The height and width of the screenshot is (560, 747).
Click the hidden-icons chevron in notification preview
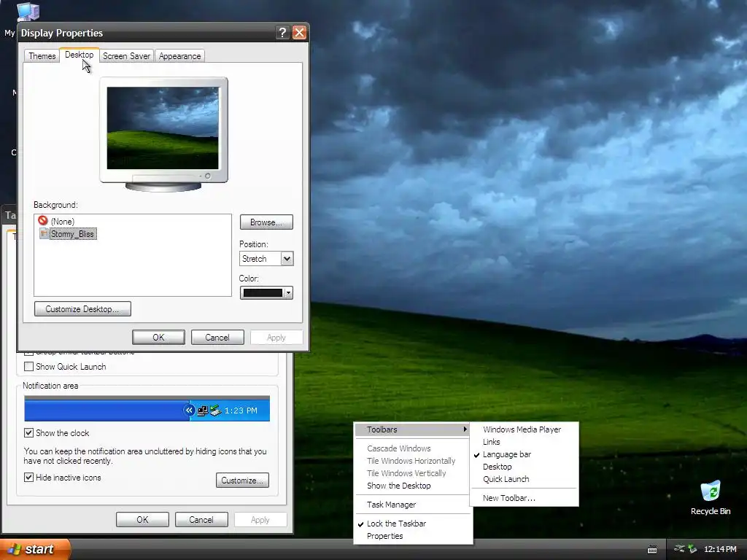[x=189, y=410]
